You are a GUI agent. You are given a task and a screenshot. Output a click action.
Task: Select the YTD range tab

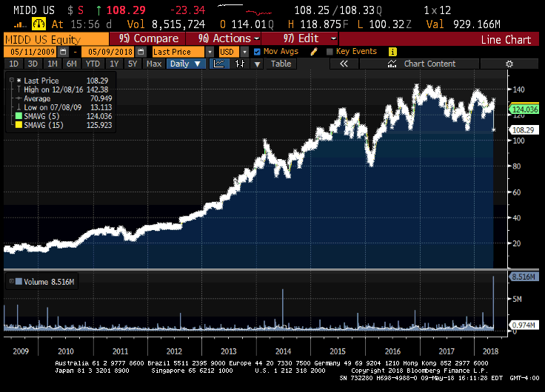[x=93, y=64]
